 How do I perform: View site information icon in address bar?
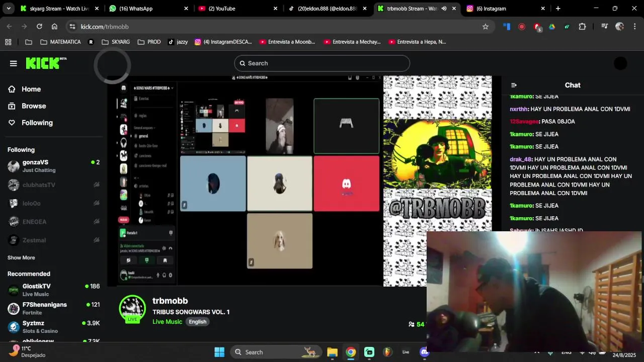pyautogui.click(x=72, y=27)
